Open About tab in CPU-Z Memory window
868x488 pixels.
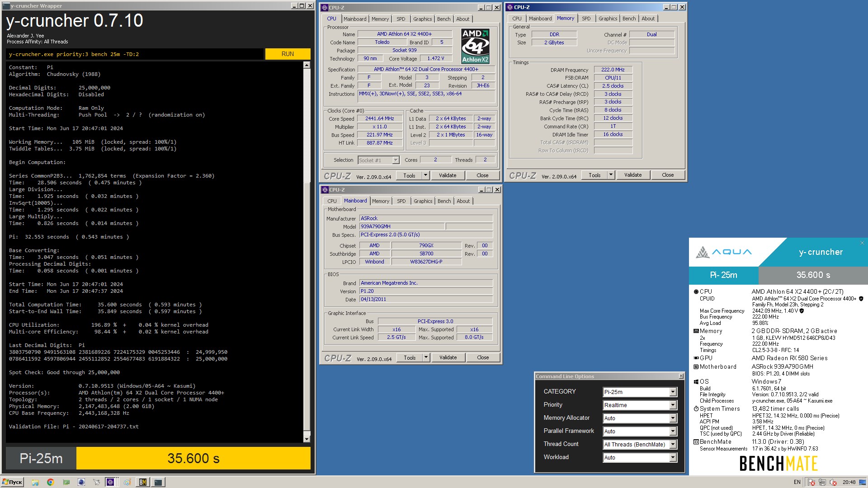(x=648, y=19)
